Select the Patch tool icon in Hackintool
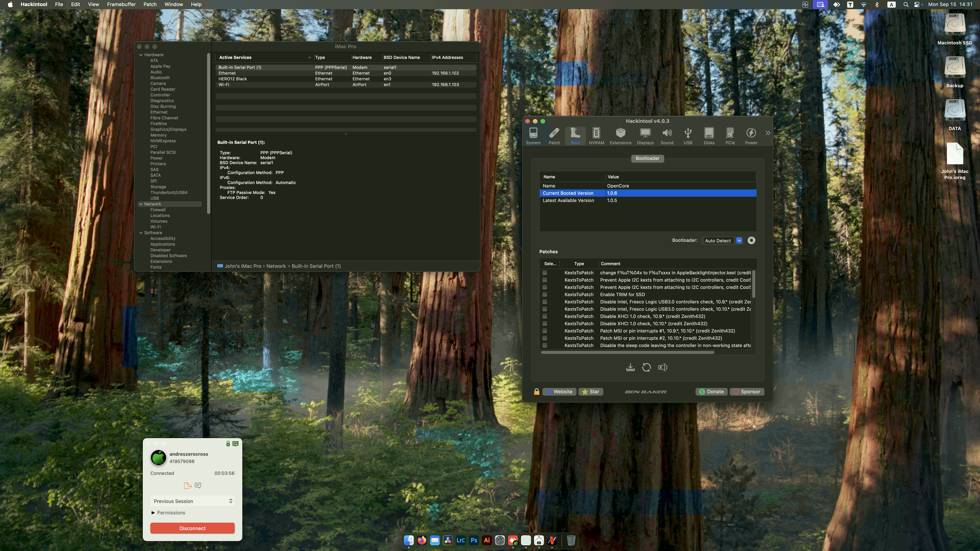The image size is (980, 551). [554, 136]
